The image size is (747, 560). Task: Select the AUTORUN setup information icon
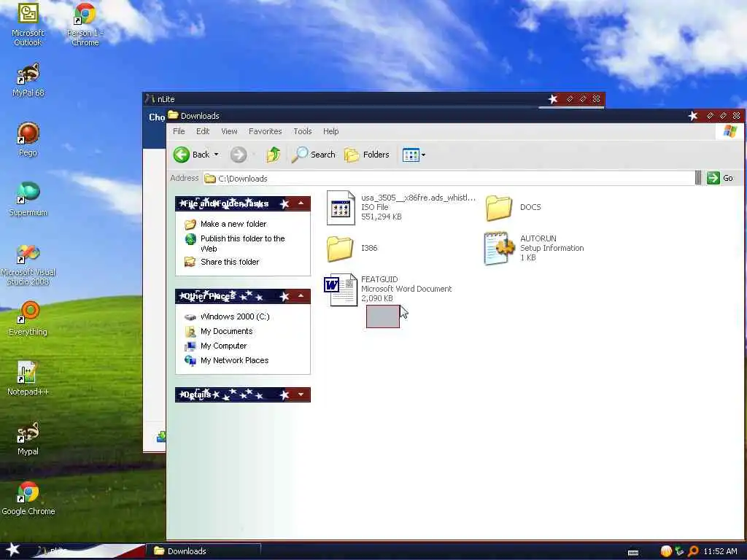(x=499, y=248)
